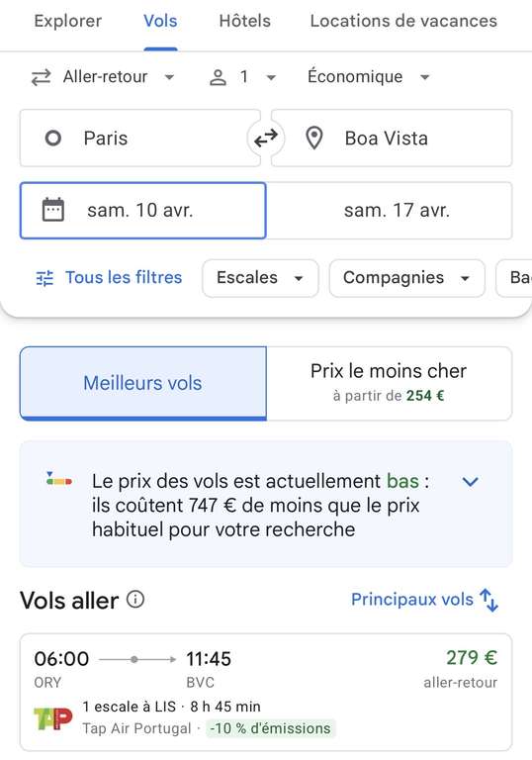Expand the low price info chevron

[x=470, y=482]
